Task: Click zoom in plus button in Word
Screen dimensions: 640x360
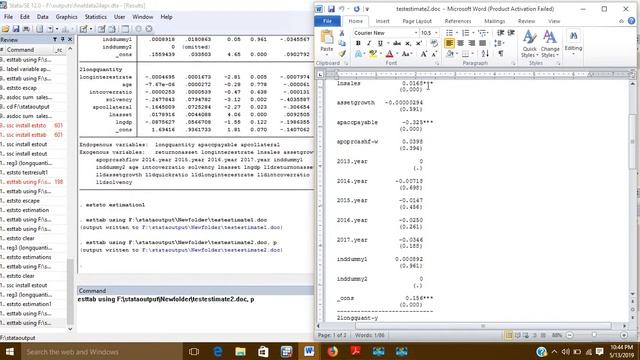Action: point(624,336)
